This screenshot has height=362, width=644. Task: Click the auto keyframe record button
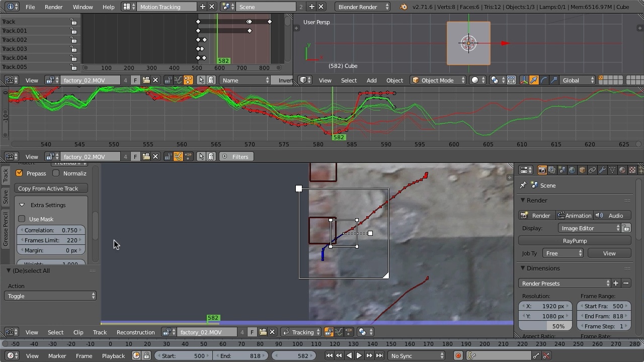coord(458,356)
